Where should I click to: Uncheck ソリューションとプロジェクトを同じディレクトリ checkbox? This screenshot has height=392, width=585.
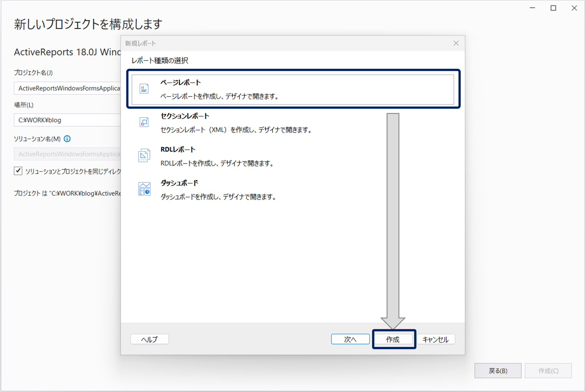tap(18, 171)
